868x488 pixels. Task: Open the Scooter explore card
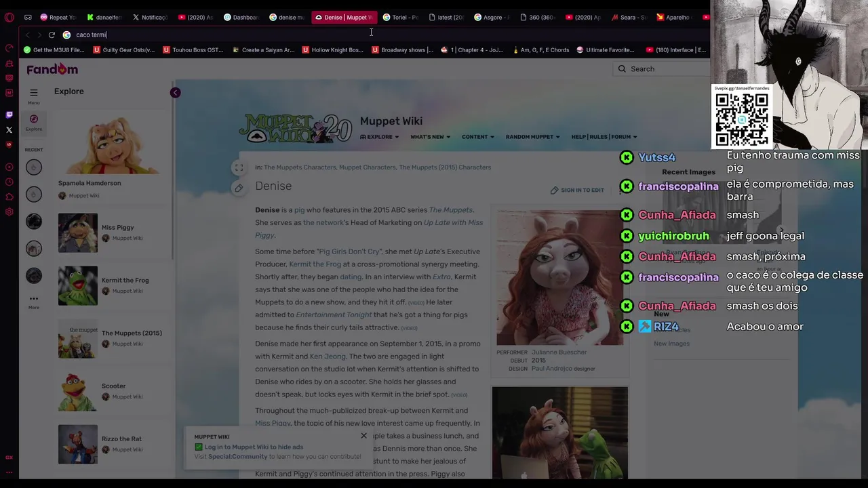(x=113, y=391)
